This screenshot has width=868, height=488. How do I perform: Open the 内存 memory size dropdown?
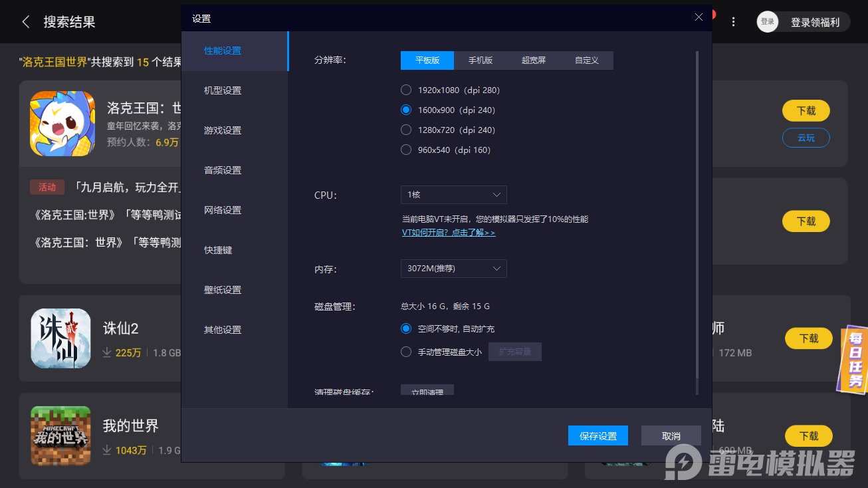453,269
